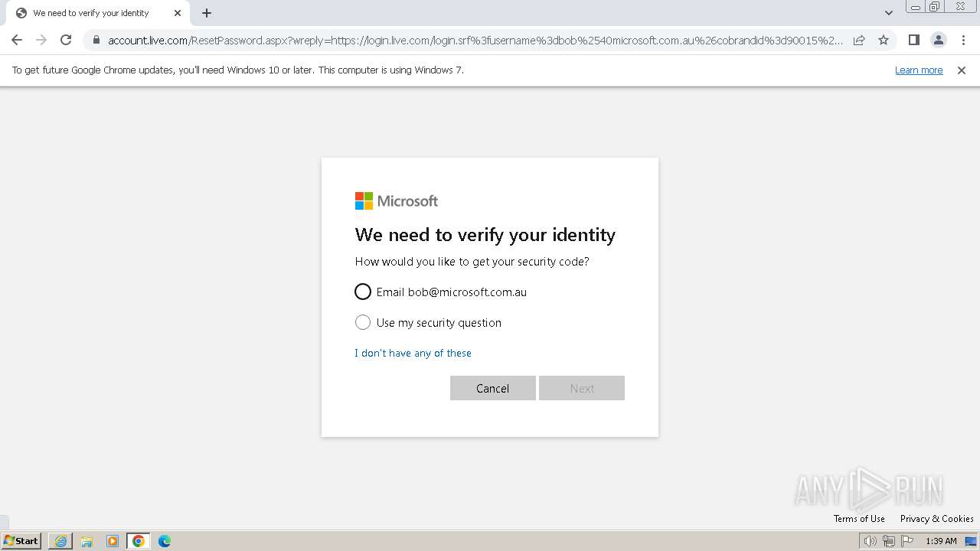Select Email bob@microsoft.com.au option
Screen dimensions: 980x551
point(363,292)
